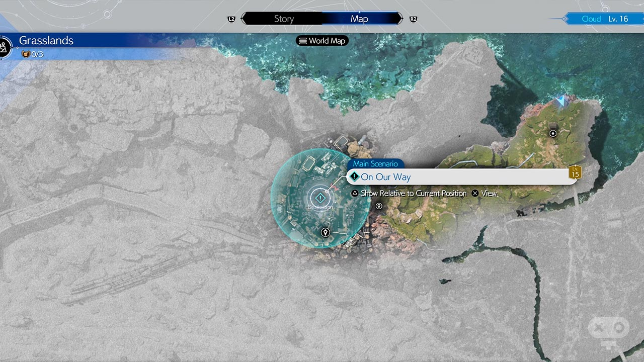
Task: Click the pin marker below Show Relative text
Action: 379,206
